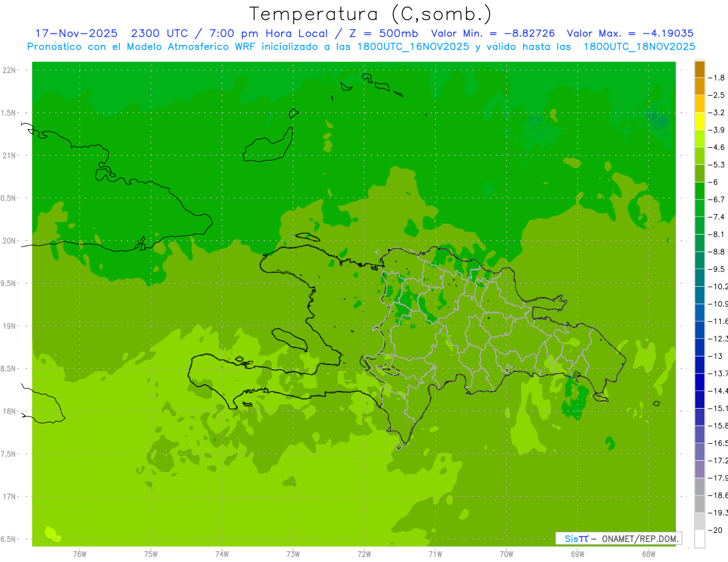This screenshot has height=562, width=728.
Task: Select the 'Z = 500mb' level label
Action: [x=383, y=33]
